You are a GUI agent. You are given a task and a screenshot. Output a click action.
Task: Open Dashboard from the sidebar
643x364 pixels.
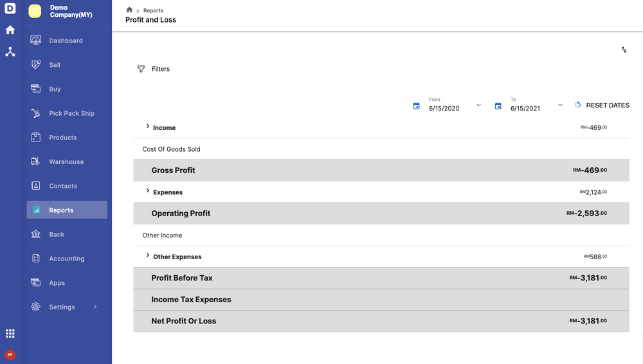tap(66, 41)
